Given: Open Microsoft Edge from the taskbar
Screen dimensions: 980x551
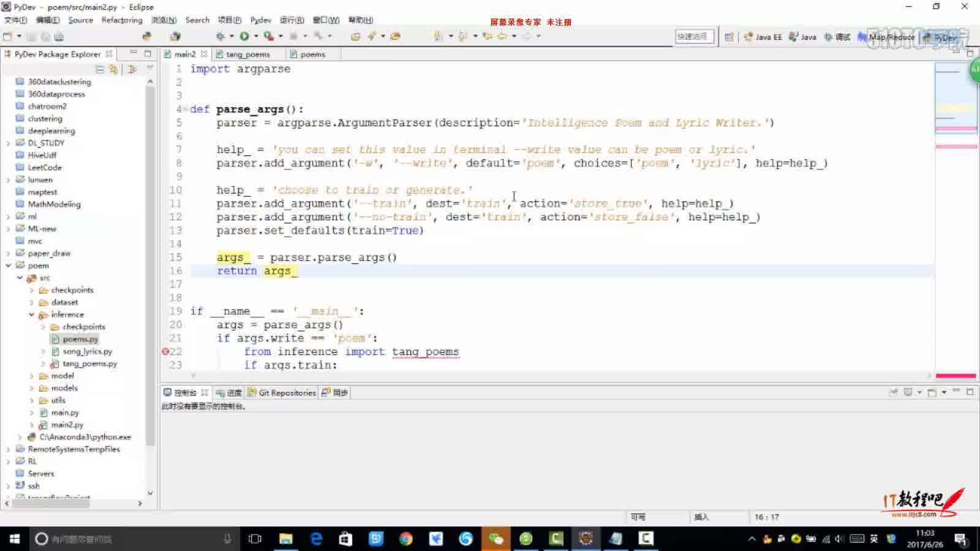Looking at the screenshot, I should pos(316,539).
